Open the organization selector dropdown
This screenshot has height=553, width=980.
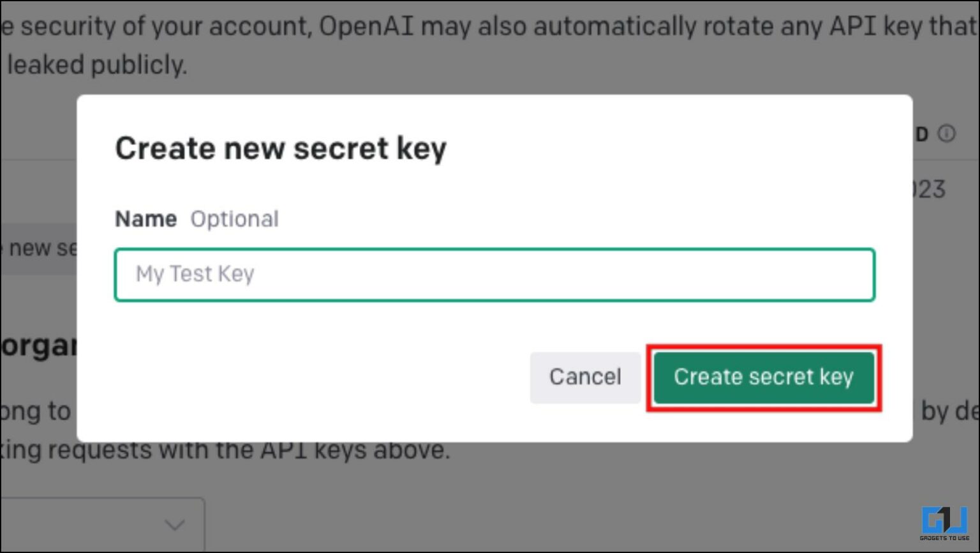tap(102, 524)
